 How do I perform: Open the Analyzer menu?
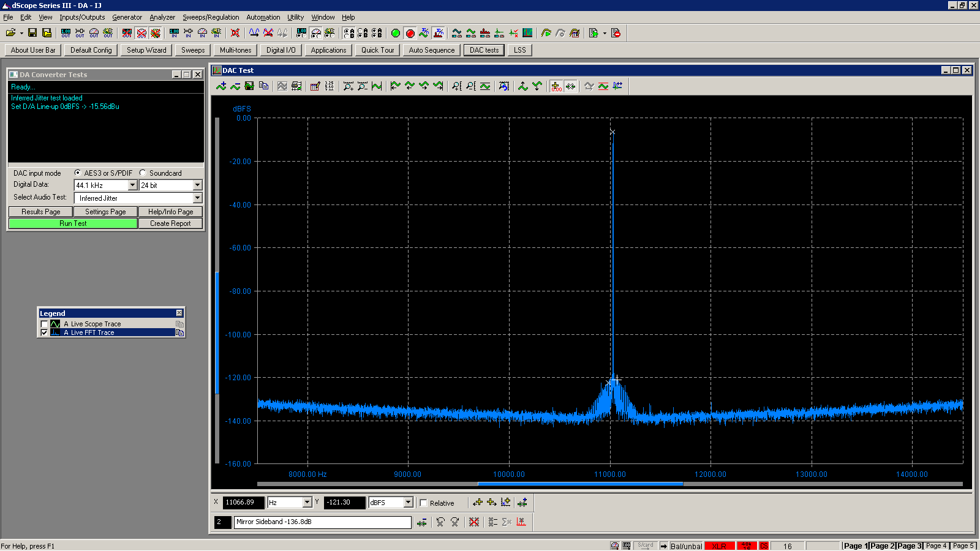coord(162,17)
